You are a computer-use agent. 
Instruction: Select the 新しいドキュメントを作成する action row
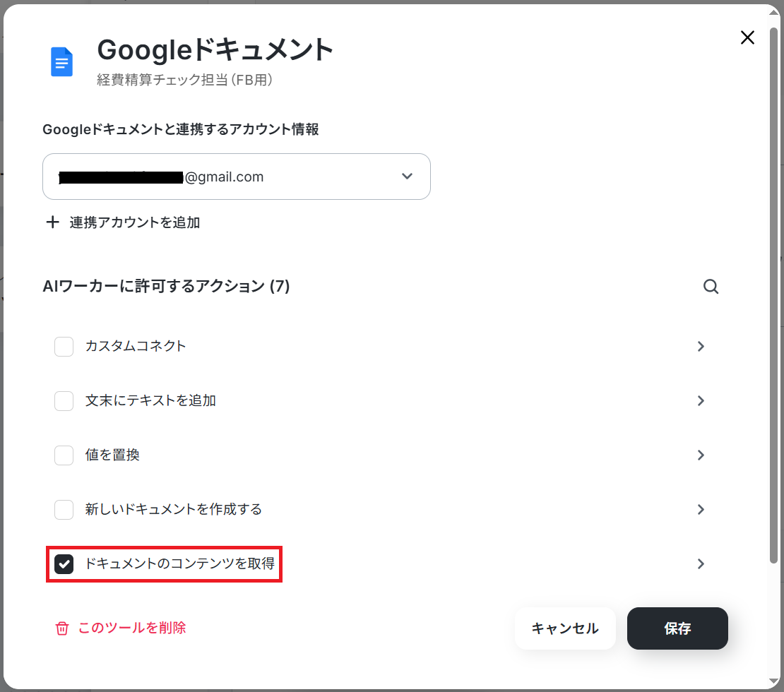click(x=381, y=510)
